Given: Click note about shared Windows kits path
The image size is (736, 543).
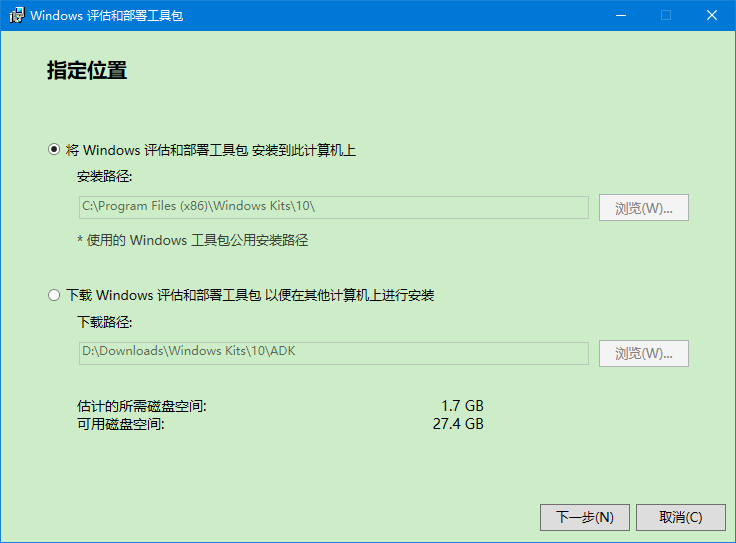Looking at the screenshot, I should point(192,240).
